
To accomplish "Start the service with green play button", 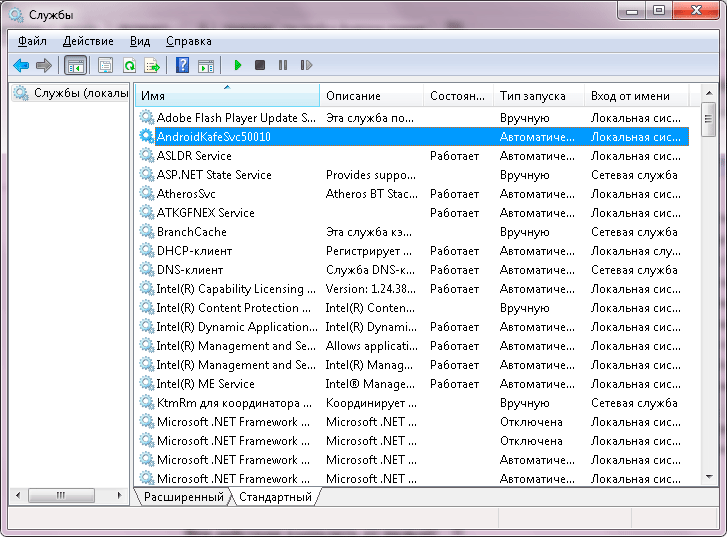I will (238, 65).
